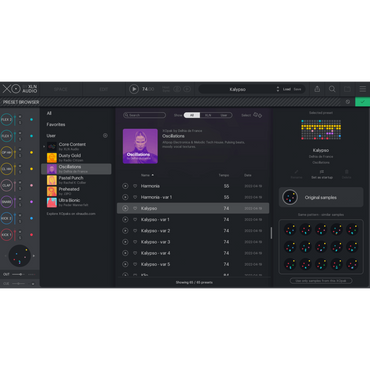Favorite the Kalypso - var 1 heart icon

tap(135, 219)
